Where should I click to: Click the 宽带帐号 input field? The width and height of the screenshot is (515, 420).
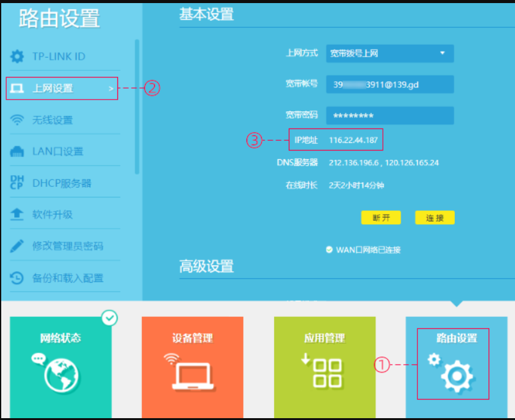coord(390,84)
